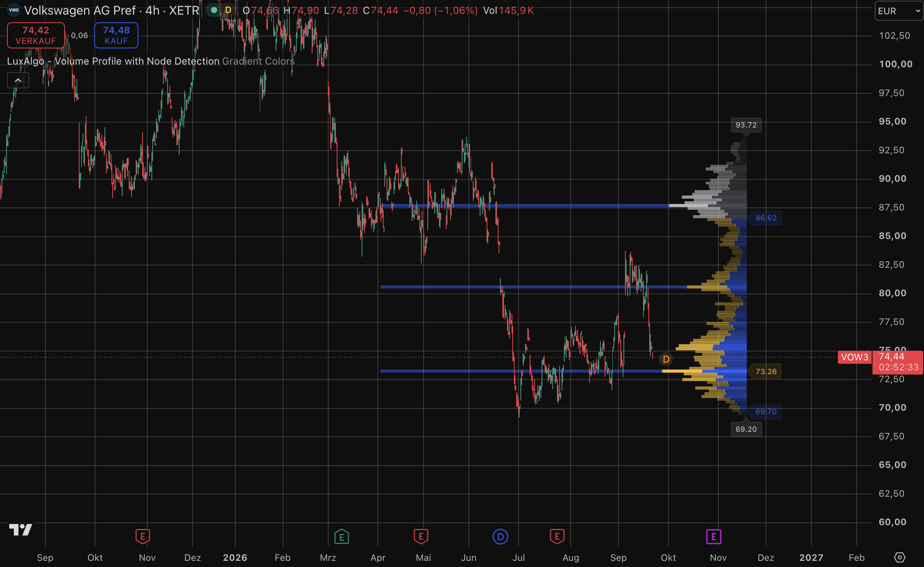Screen dimensions: 924x567
Task: Click the 2026 year label on time axis
Action: [x=235, y=557]
